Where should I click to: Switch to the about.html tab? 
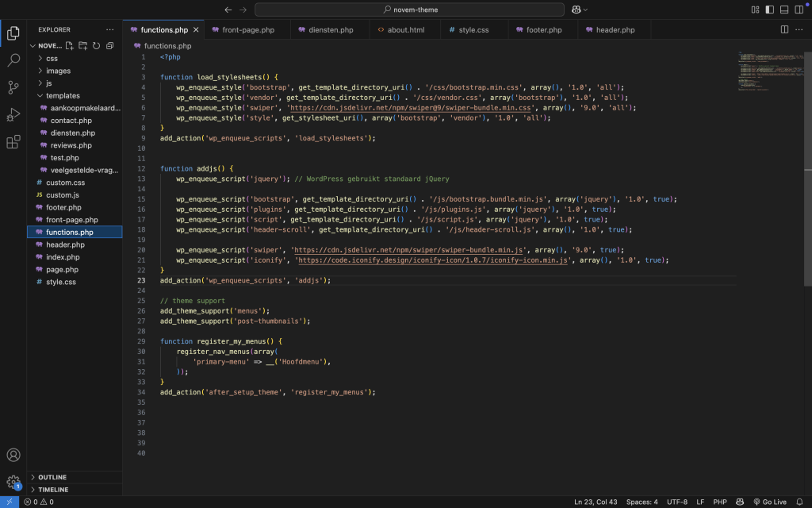tap(405, 30)
